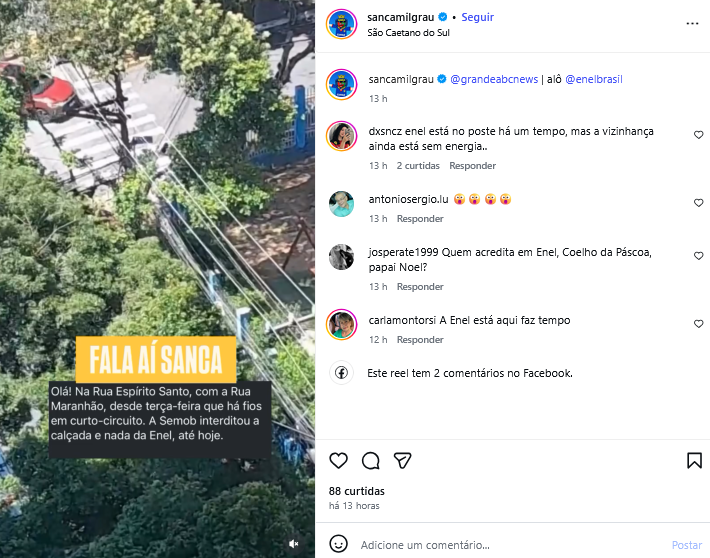Viewport: 710px width, 558px height.
Task: Click the Seguir follow button
Action: [477, 17]
